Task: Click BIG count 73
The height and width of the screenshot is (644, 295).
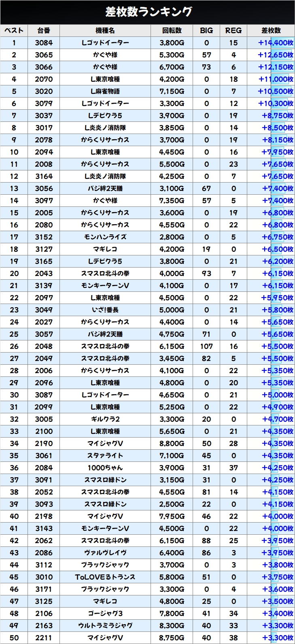Action: click(206, 67)
